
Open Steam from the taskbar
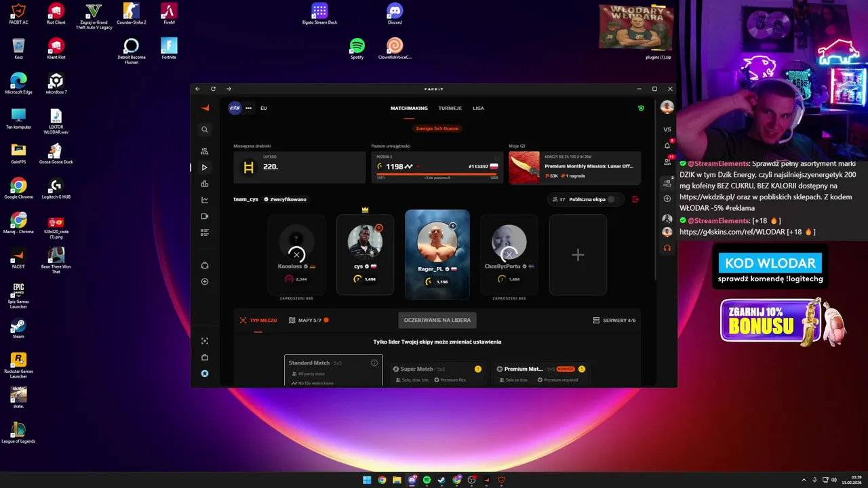(441, 480)
